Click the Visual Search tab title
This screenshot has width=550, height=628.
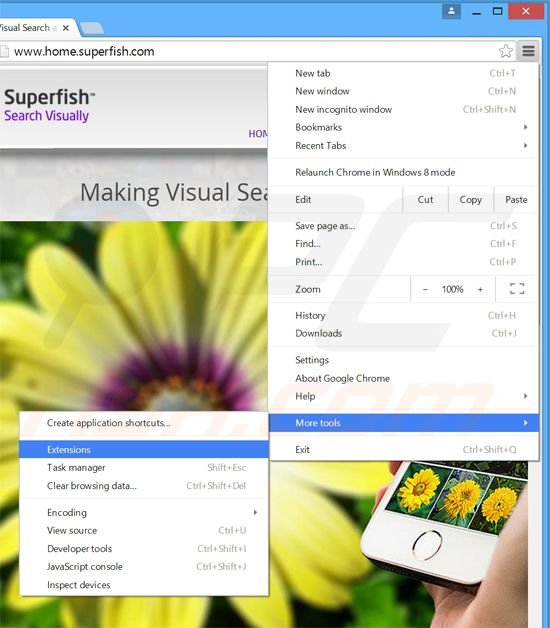click(27, 28)
